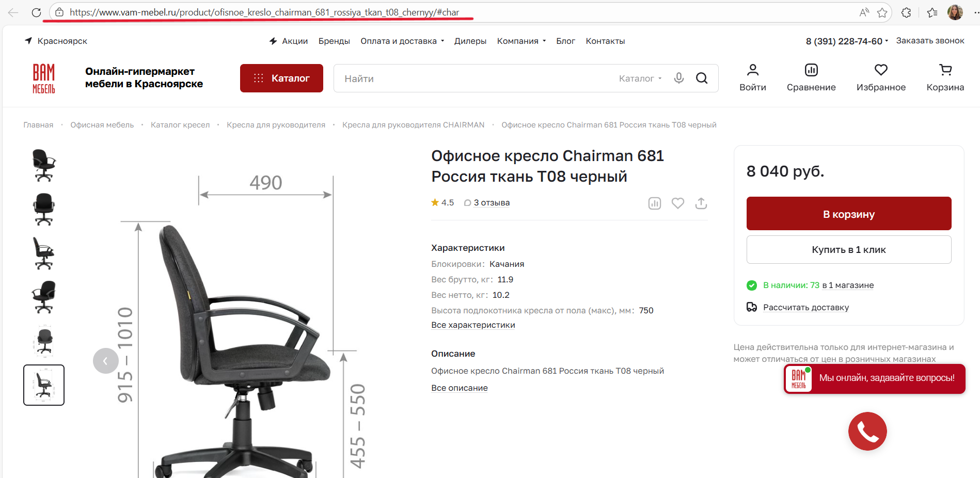Add product to favorites with heart icon
This screenshot has height=478, width=980.
click(x=678, y=203)
